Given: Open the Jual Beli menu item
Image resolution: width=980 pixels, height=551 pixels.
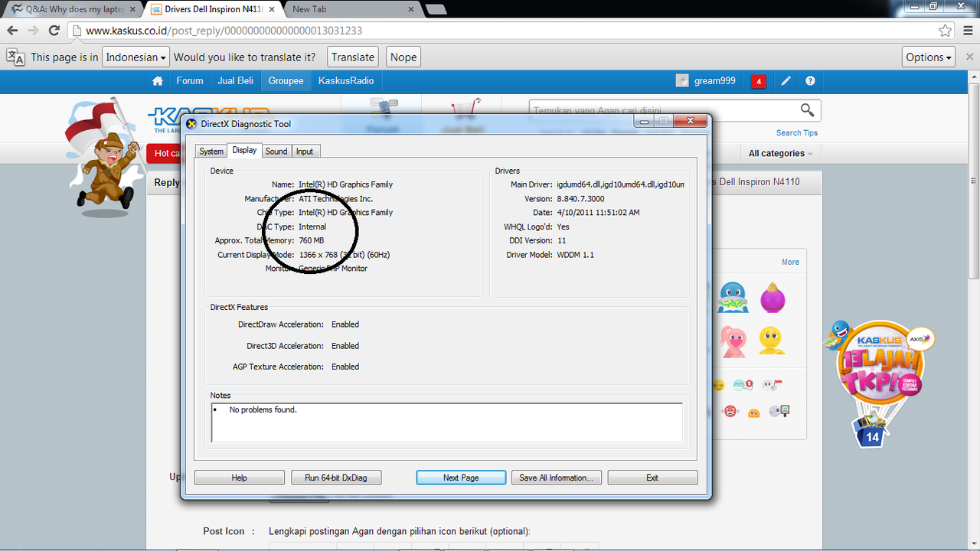Looking at the screenshot, I should tap(235, 81).
